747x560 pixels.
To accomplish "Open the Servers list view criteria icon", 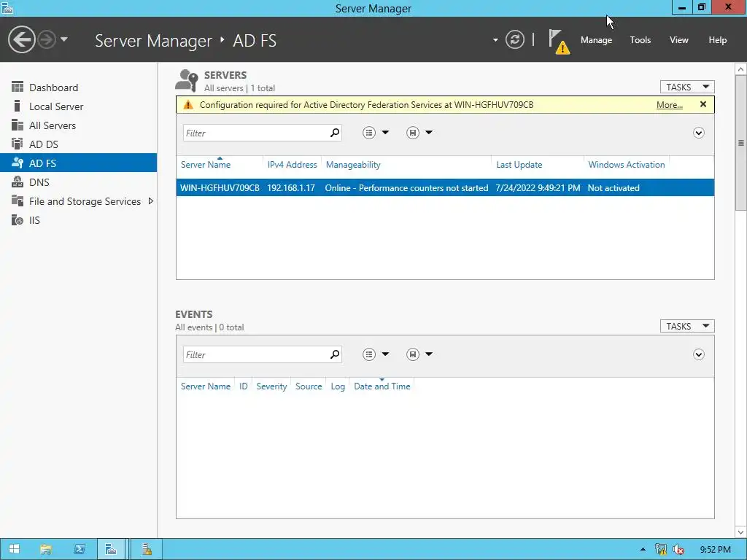I will (368, 133).
